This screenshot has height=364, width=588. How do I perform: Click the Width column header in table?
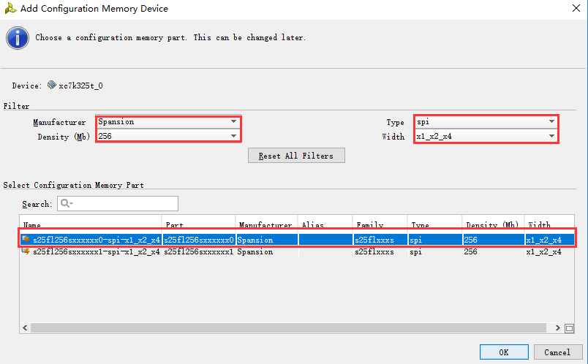coord(549,224)
